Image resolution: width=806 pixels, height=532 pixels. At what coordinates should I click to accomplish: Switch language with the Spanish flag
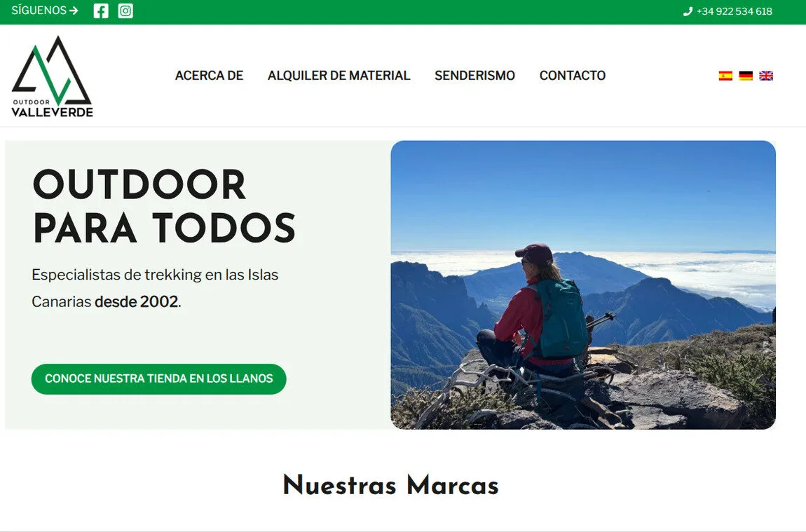click(x=725, y=76)
